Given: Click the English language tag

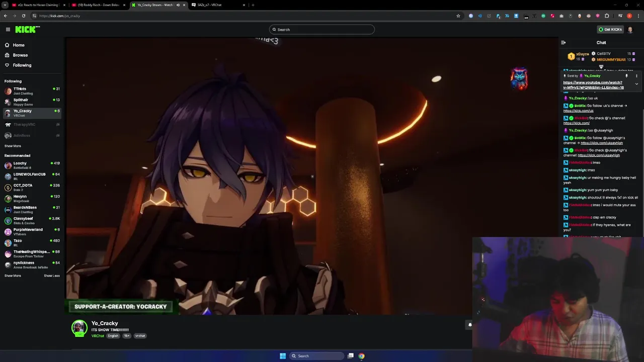Looking at the screenshot, I should [113, 336].
